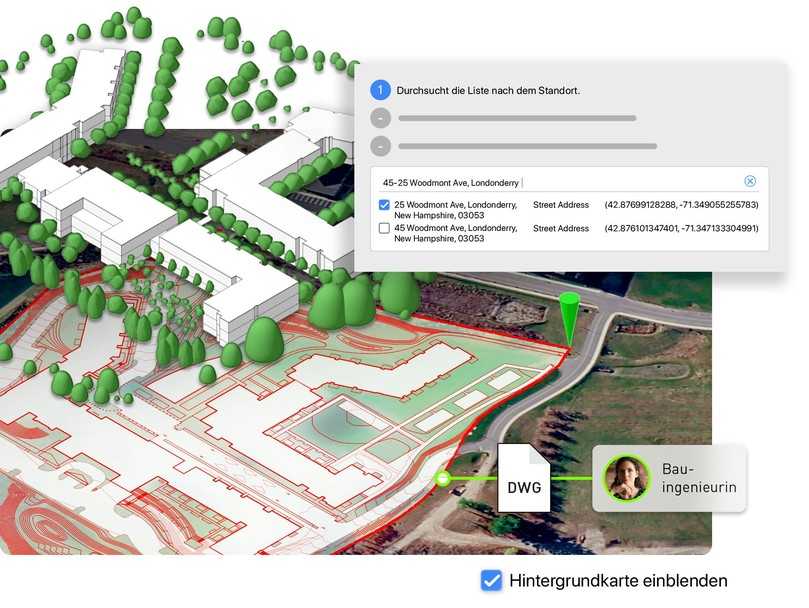
Task: Click the 'Hintergrundkarte einblenden' label text
Action: [618, 581]
